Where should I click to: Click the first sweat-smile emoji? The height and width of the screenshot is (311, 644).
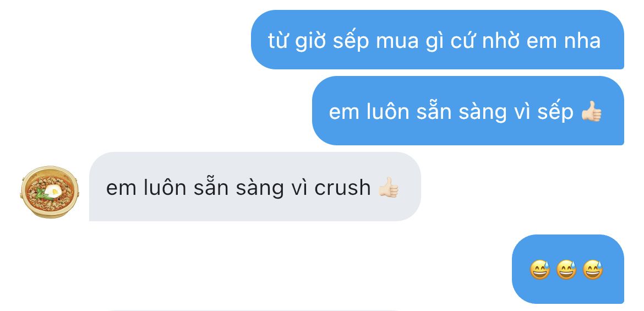pyautogui.click(x=539, y=270)
